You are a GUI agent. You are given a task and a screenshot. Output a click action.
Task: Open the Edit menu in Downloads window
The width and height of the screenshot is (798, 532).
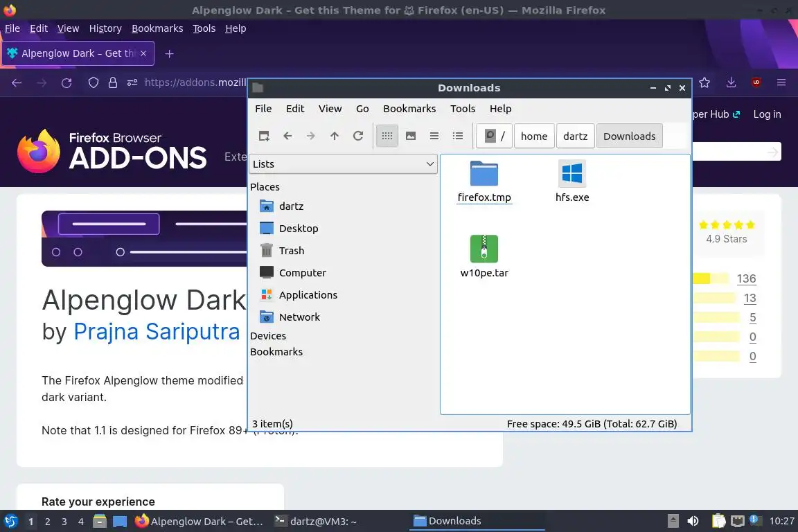click(295, 109)
